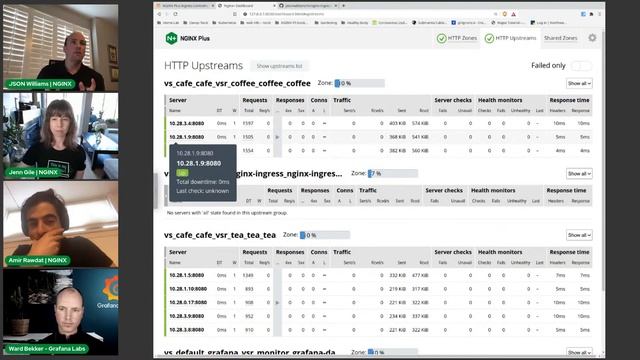
Task: Click server 10.28.1.5:8080 in the tea table
Action: click(x=187, y=275)
